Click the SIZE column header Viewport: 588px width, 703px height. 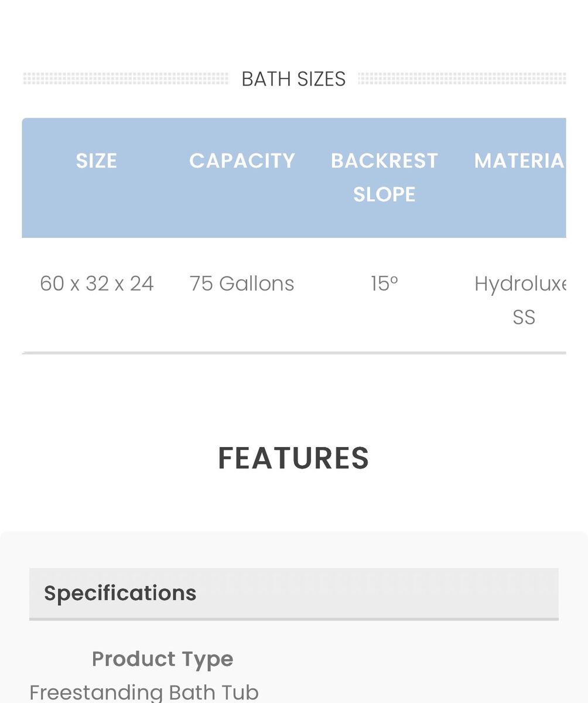[97, 161]
